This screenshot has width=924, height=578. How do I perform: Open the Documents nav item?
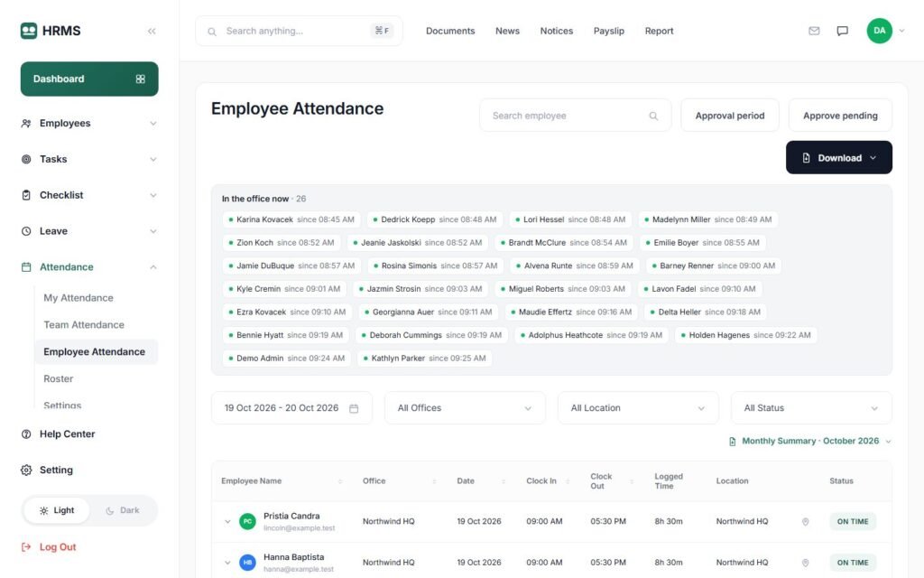450,31
